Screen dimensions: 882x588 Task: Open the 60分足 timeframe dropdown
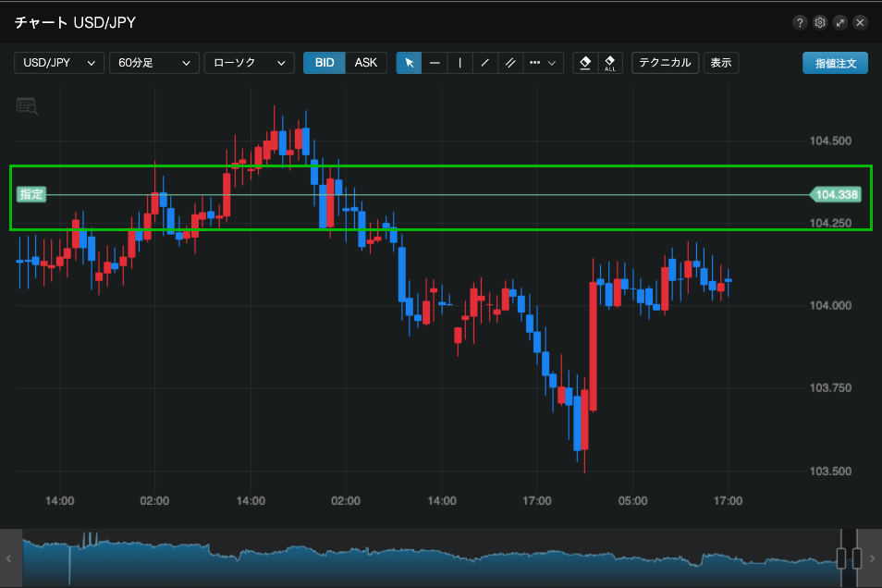[x=153, y=63]
